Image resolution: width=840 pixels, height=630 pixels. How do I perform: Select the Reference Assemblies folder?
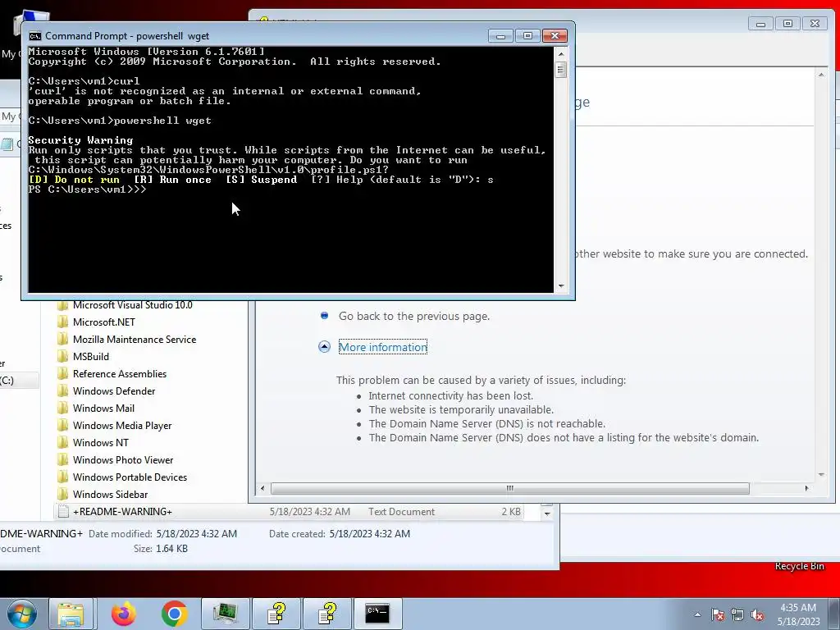[x=120, y=373]
